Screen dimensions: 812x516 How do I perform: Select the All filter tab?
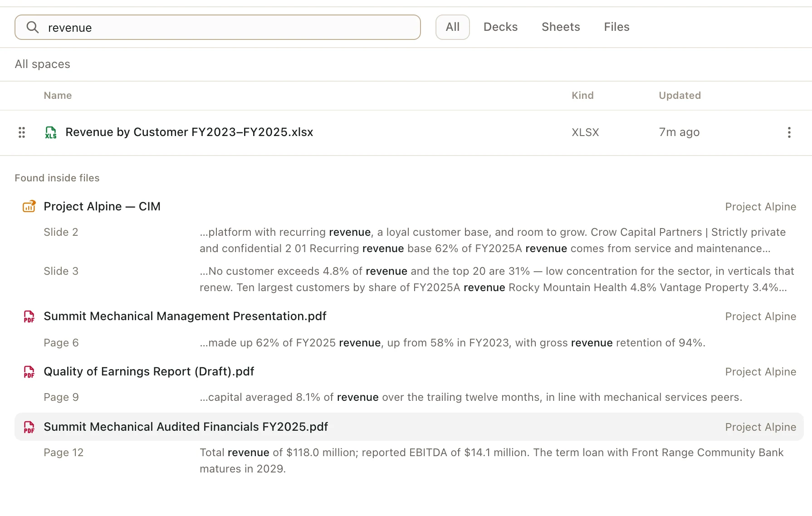click(452, 27)
